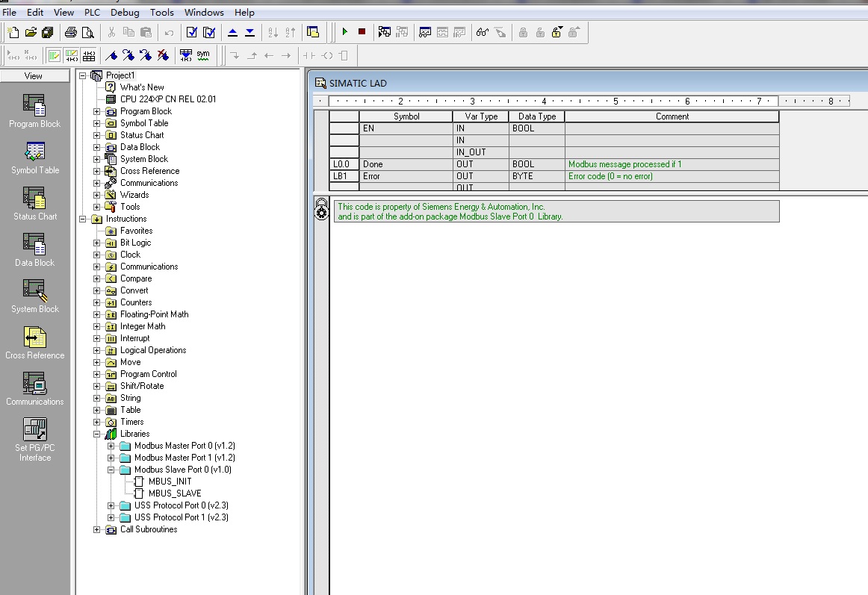This screenshot has width=868, height=595.
Task: Open Communications from the View sidebar
Action: tap(34, 389)
